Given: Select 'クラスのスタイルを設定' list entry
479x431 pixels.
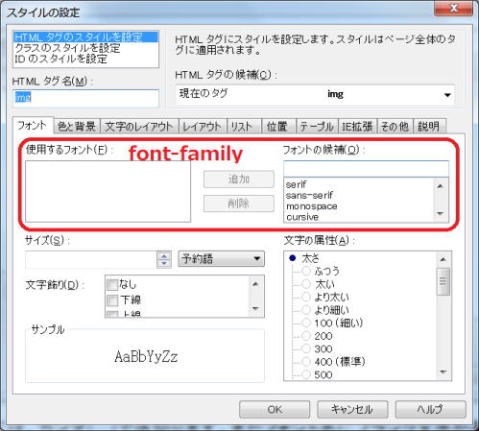Looking at the screenshot, I should [86, 48].
